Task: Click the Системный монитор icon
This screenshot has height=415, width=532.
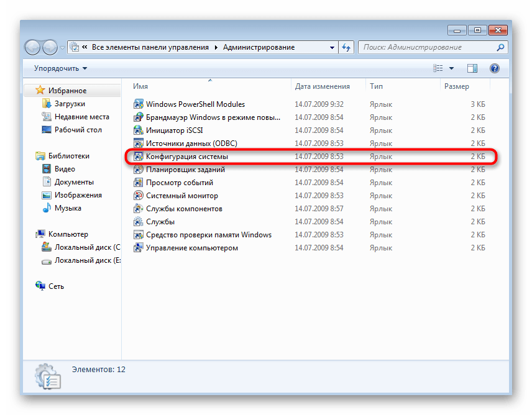Action: click(139, 196)
